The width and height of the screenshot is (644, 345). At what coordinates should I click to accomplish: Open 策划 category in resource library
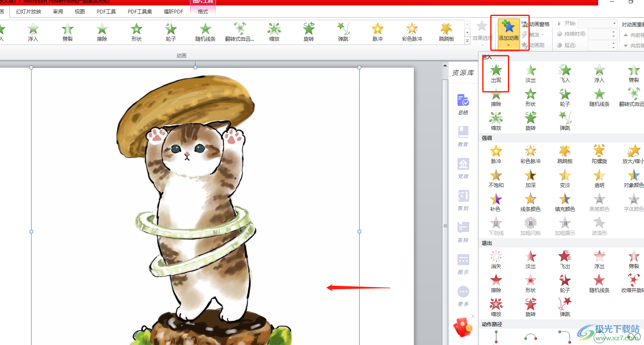(x=463, y=200)
